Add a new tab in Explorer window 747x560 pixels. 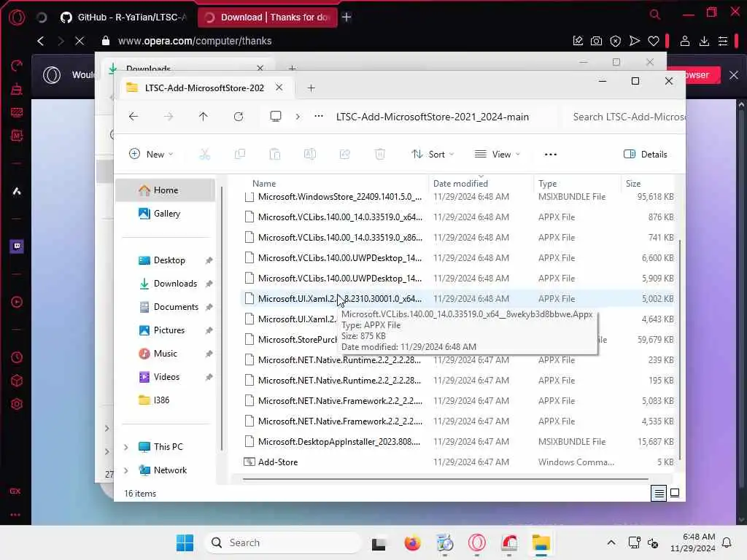point(311,88)
